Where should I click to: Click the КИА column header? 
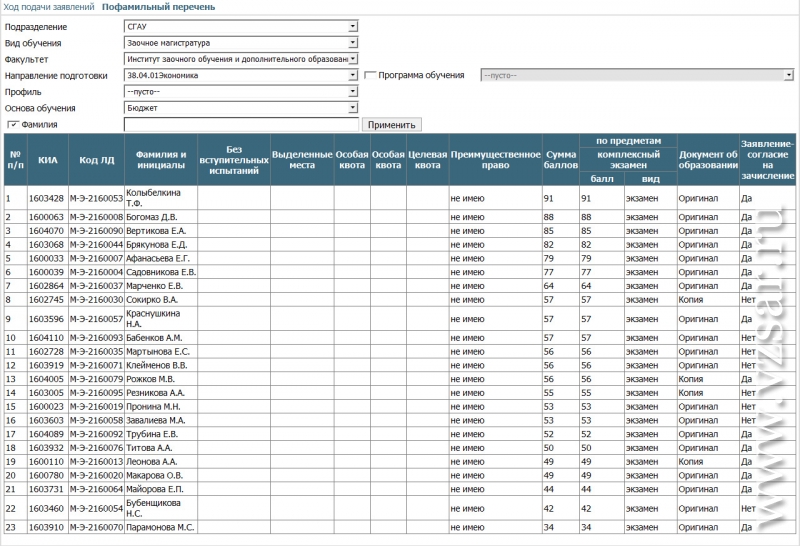(x=48, y=160)
